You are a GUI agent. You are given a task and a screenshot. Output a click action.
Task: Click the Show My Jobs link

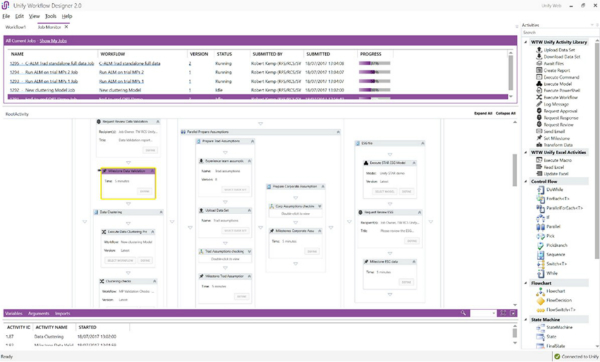pos(53,41)
